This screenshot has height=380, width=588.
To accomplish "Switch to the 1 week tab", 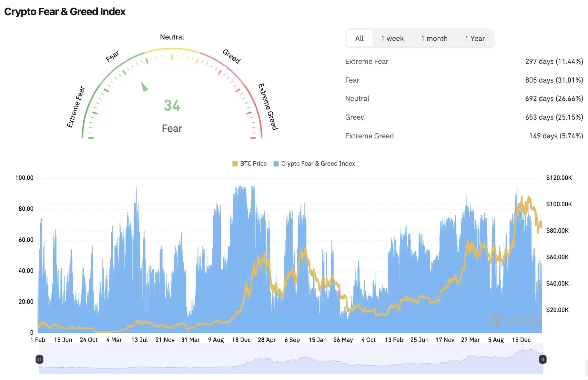I will 392,39.
